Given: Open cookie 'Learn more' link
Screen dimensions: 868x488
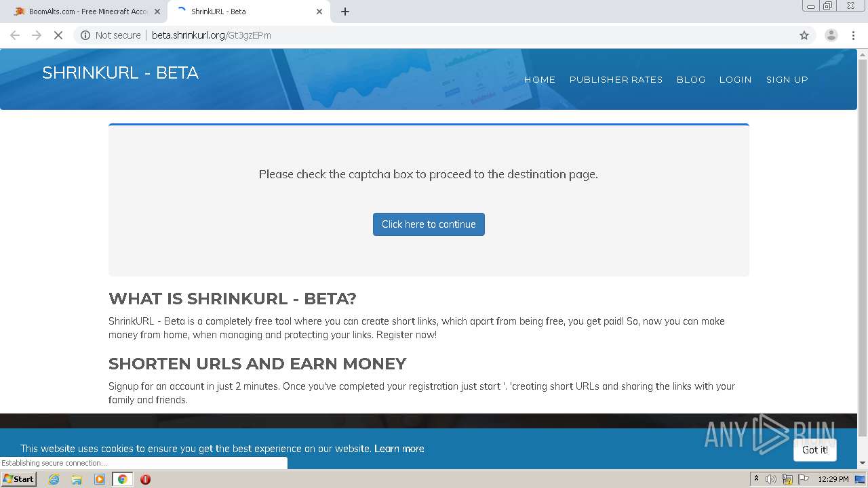Looking at the screenshot, I should (x=399, y=449).
